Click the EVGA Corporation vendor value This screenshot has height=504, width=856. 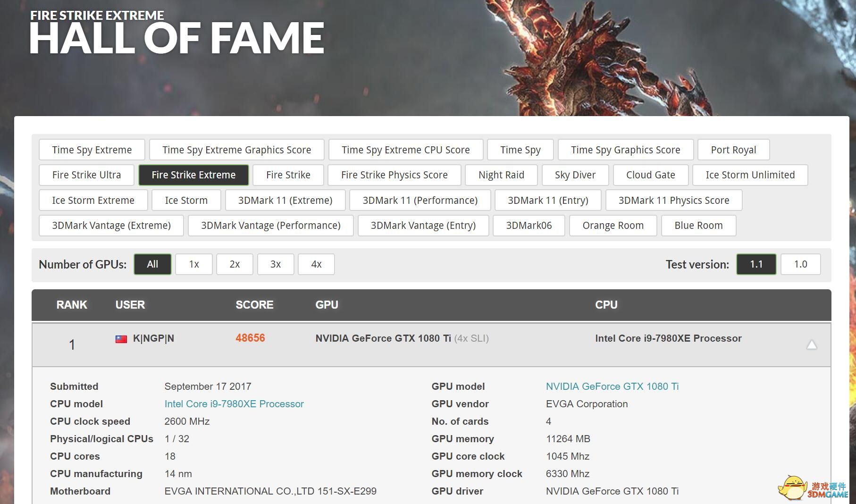[x=587, y=404]
